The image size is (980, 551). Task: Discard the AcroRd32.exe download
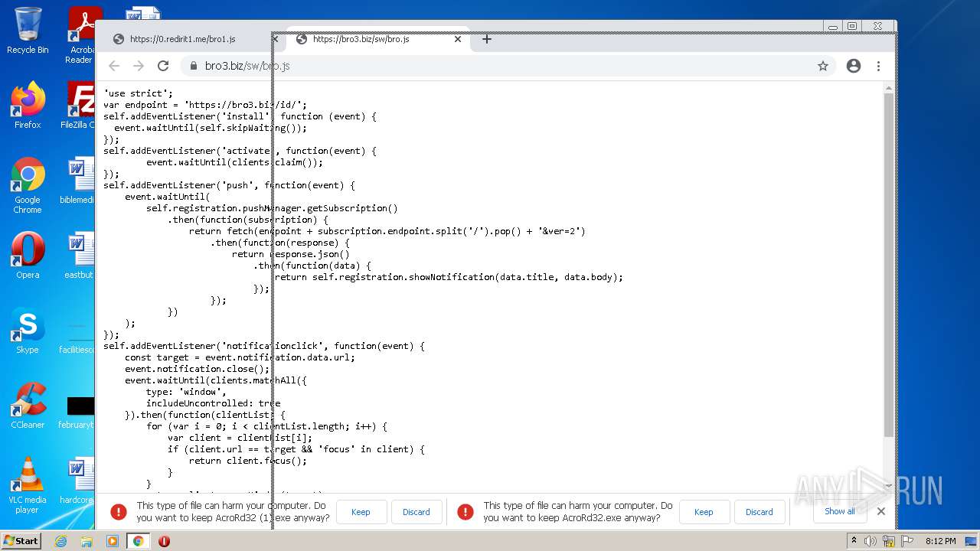pos(759,512)
